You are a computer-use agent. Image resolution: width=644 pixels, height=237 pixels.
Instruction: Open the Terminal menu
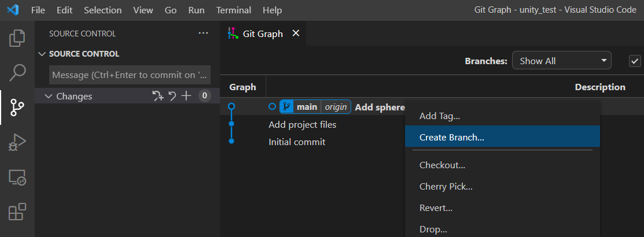point(234,10)
